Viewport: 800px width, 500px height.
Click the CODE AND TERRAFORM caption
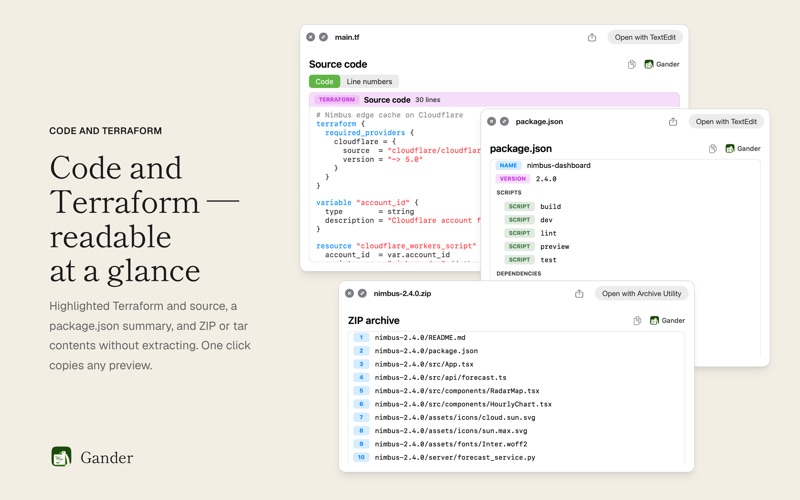tap(106, 131)
